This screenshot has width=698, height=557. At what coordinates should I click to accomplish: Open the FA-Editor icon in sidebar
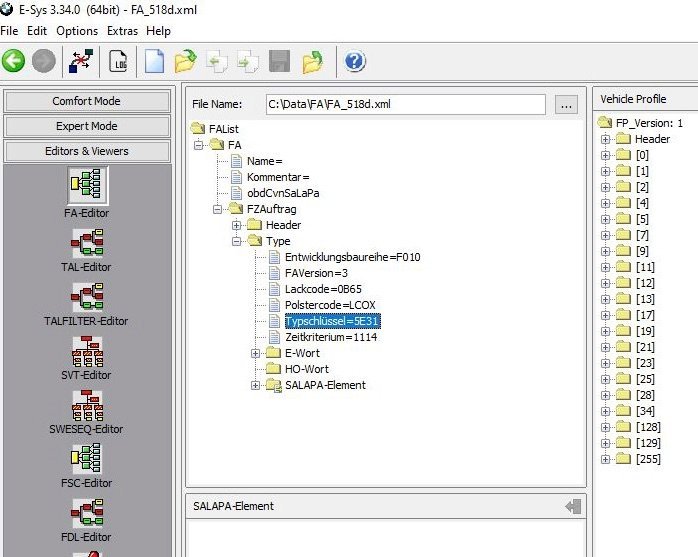tap(87, 187)
